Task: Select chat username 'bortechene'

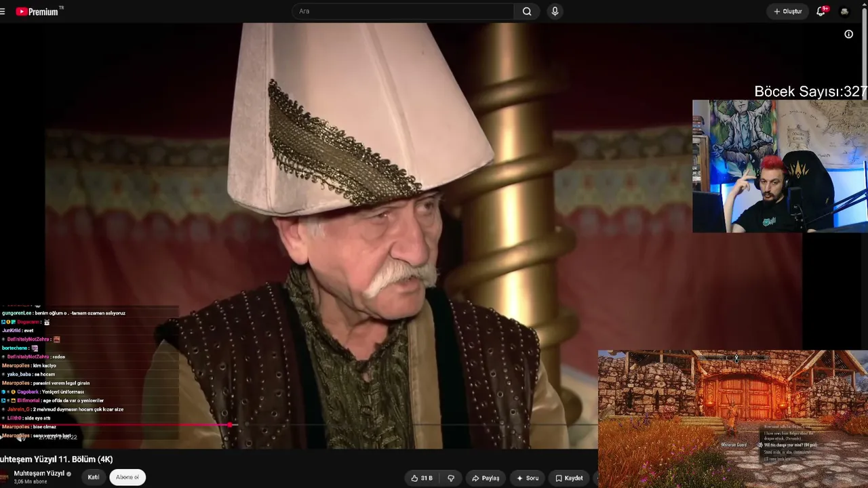Action: pos(15,348)
